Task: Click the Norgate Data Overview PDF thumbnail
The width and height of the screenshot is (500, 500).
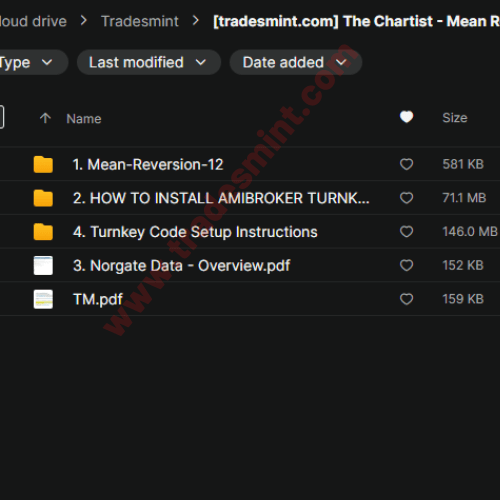Action: (43, 265)
